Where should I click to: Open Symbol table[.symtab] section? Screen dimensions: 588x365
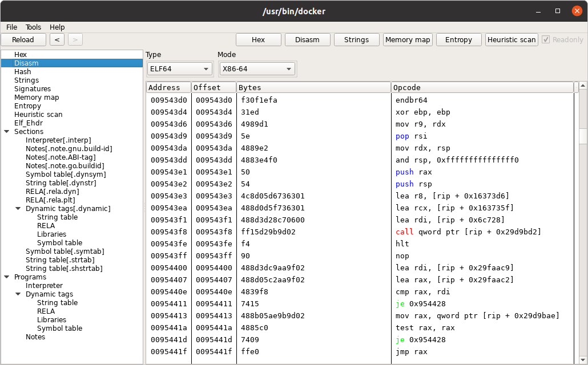[65, 252]
